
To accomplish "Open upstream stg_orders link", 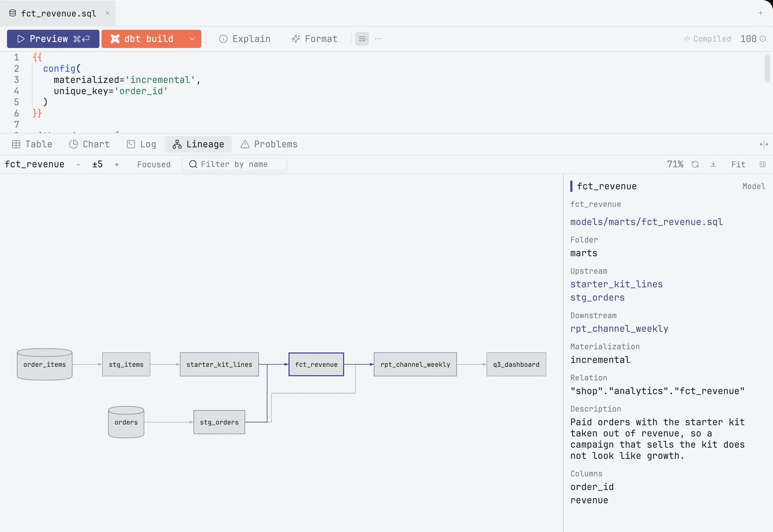I will click(598, 298).
